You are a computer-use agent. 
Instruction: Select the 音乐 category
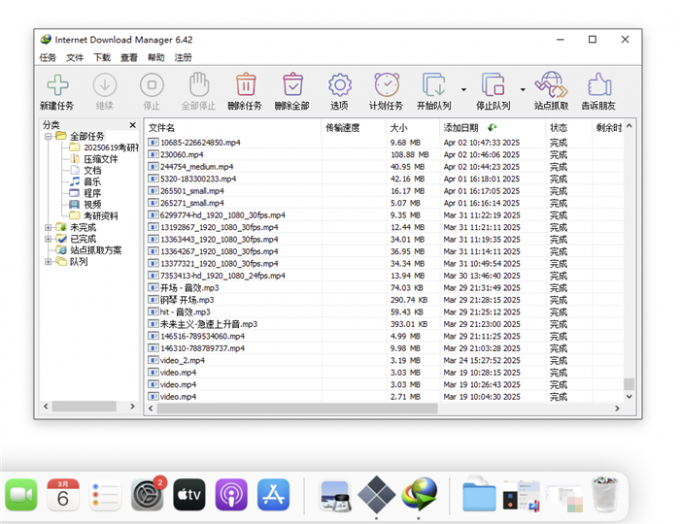pyautogui.click(x=92, y=182)
